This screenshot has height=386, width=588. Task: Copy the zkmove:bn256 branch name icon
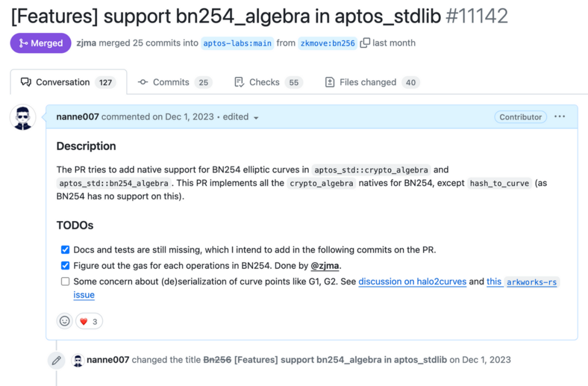[365, 43]
